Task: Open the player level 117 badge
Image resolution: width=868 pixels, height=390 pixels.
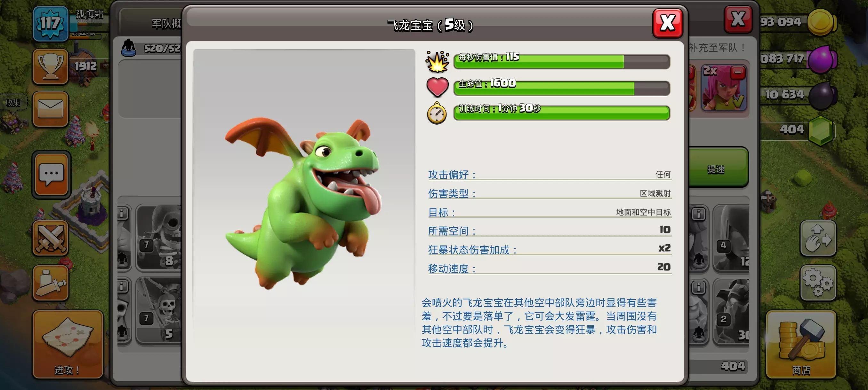Action: (x=51, y=24)
